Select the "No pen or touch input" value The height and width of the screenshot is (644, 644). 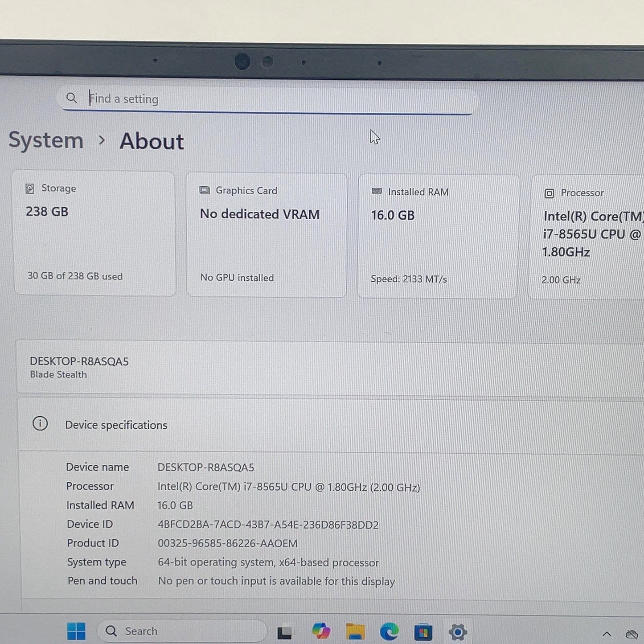[277, 581]
